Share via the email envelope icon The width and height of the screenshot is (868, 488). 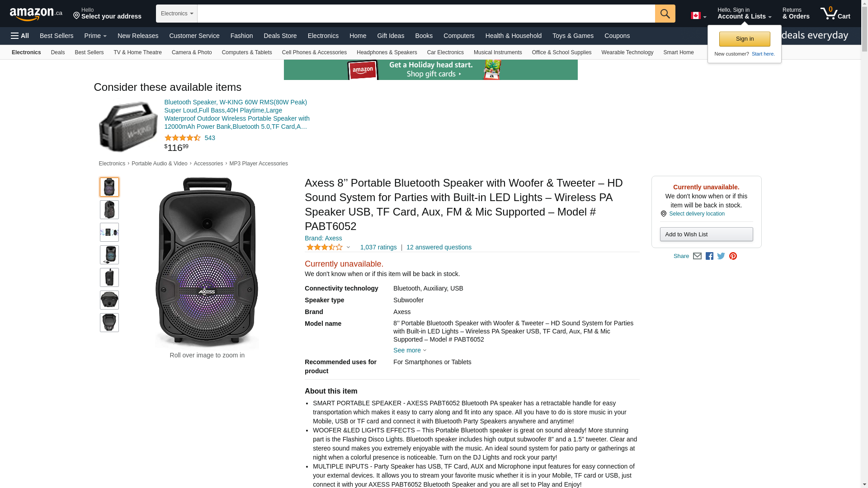pyautogui.click(x=697, y=256)
